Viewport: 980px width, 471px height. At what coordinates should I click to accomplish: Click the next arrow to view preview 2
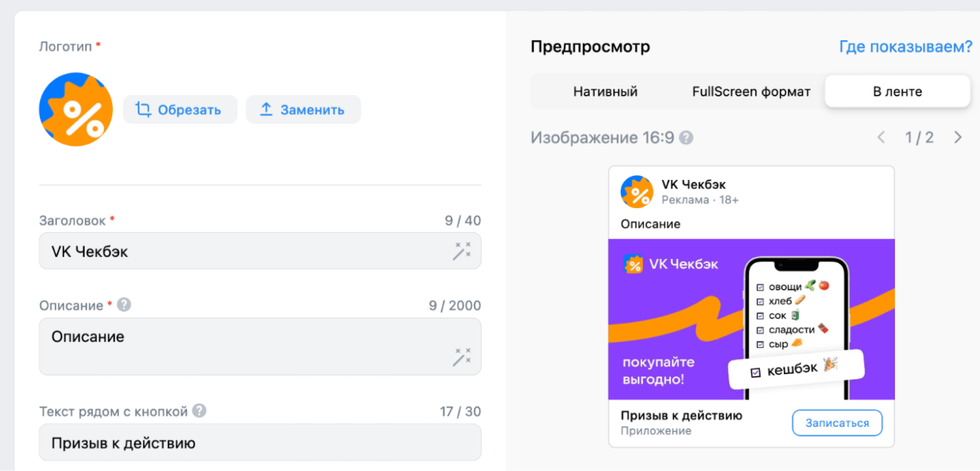coord(957,137)
